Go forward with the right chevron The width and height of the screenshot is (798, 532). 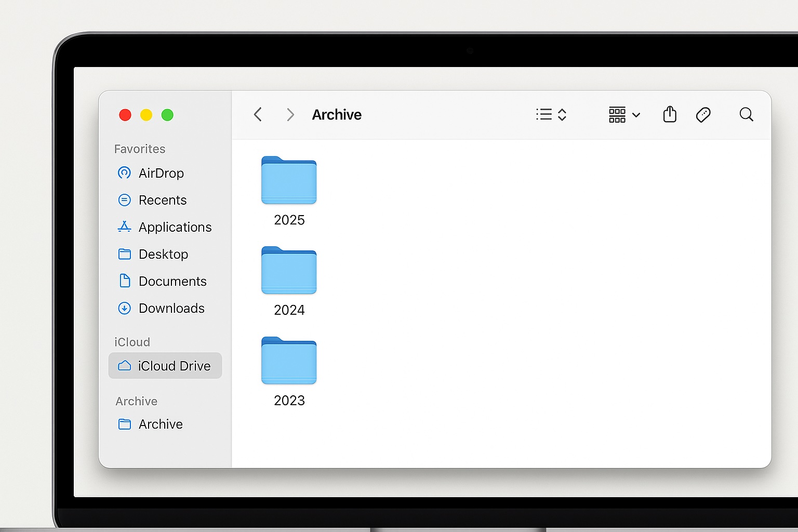(290, 114)
